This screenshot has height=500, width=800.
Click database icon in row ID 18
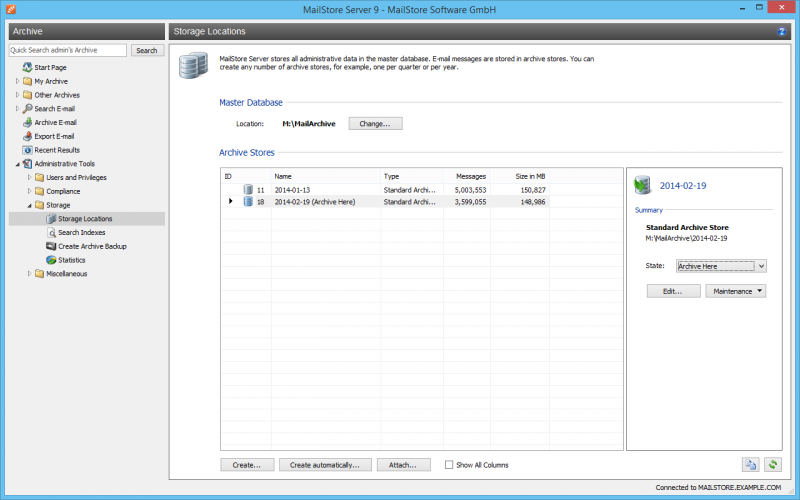(248, 202)
